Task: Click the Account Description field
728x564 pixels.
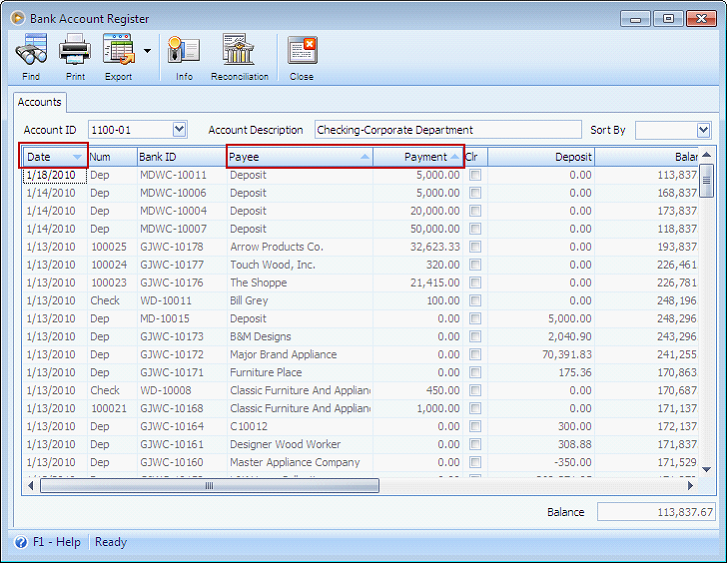Action: (448, 130)
